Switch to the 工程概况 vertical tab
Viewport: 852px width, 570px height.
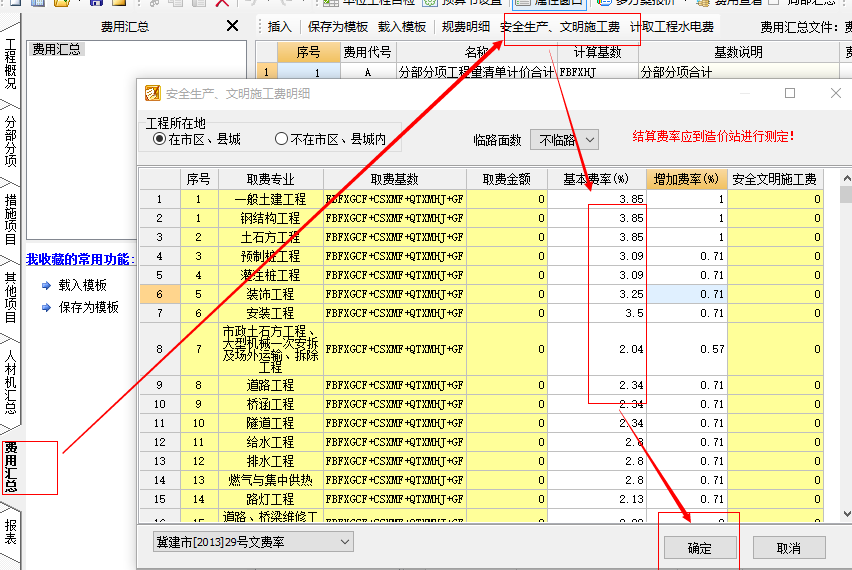click(10, 64)
